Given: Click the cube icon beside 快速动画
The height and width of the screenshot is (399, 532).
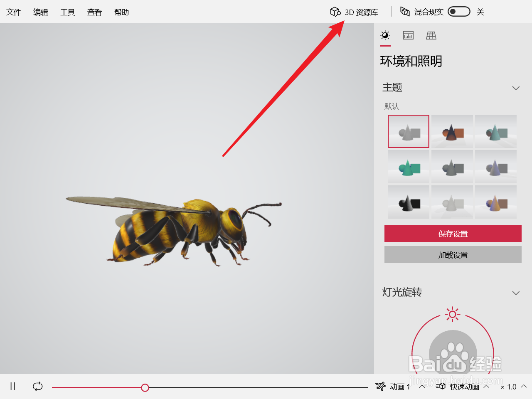Looking at the screenshot, I should [x=441, y=387].
